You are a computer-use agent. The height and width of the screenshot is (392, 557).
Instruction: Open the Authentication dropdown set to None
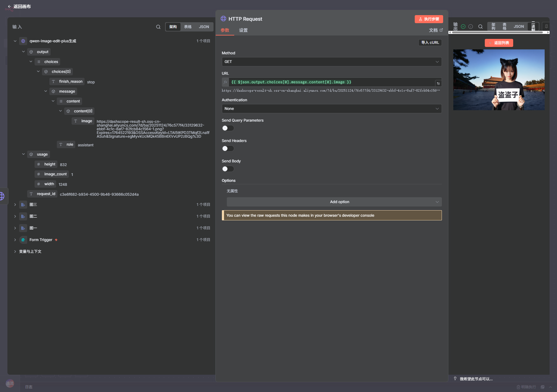331,109
